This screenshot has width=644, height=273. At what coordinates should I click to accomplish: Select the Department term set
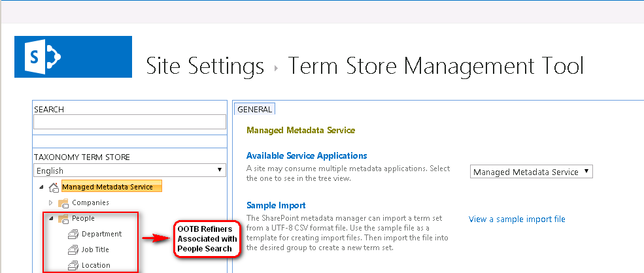click(101, 234)
